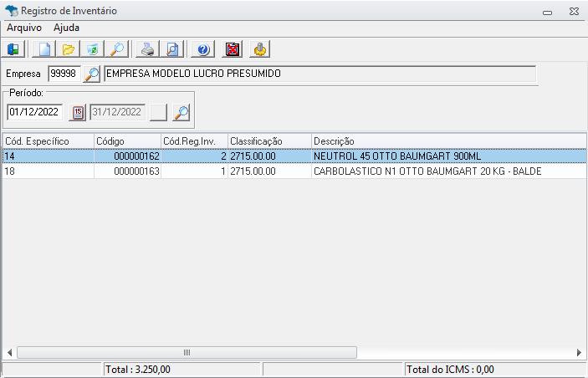Click horizontal scrollbar left arrow
The image size is (588, 378).
(x=9, y=353)
